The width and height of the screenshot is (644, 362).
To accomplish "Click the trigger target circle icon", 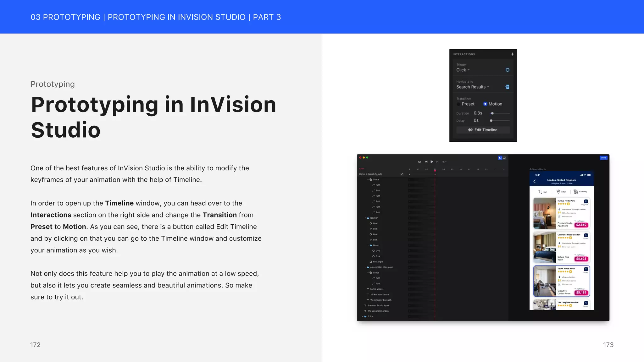I will coord(507,70).
